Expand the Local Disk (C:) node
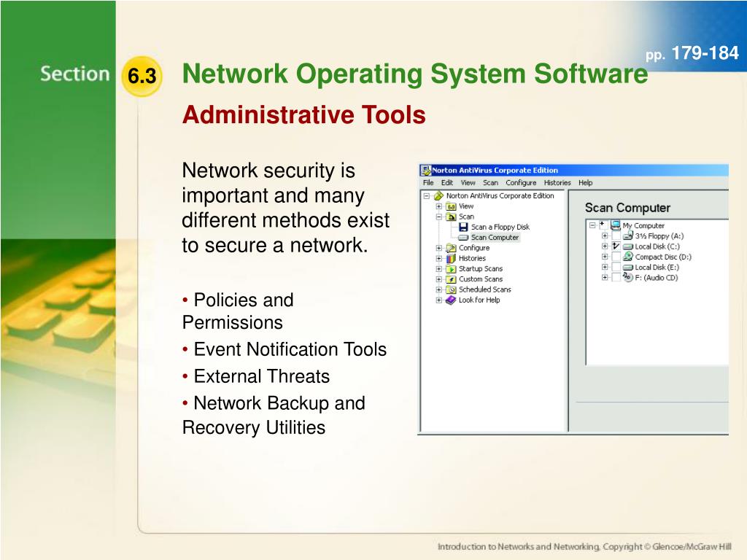Screen dimensions: 747x560 point(605,246)
